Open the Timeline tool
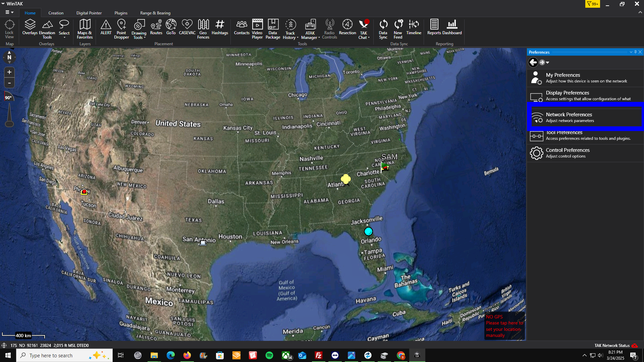The width and height of the screenshot is (644, 362). [x=414, y=27]
